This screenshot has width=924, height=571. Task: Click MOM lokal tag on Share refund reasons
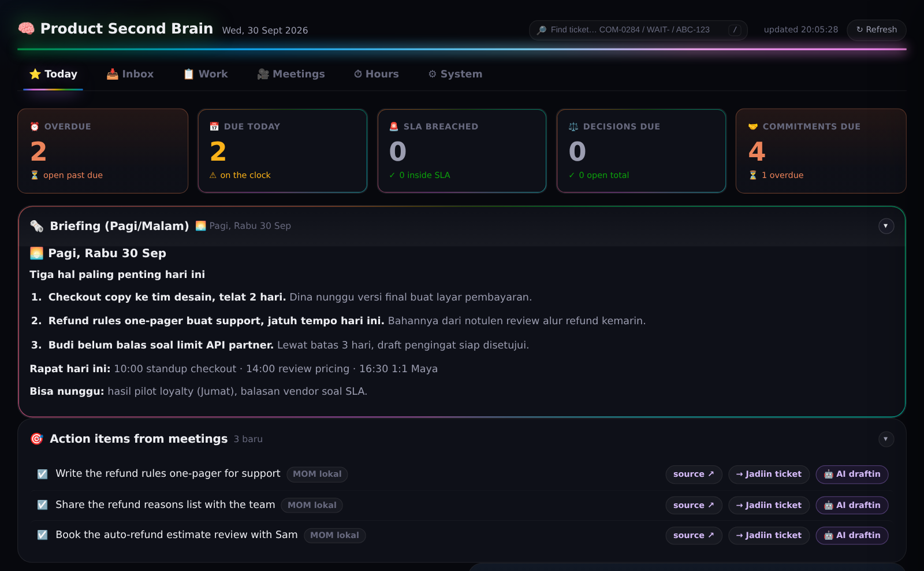coord(312,505)
